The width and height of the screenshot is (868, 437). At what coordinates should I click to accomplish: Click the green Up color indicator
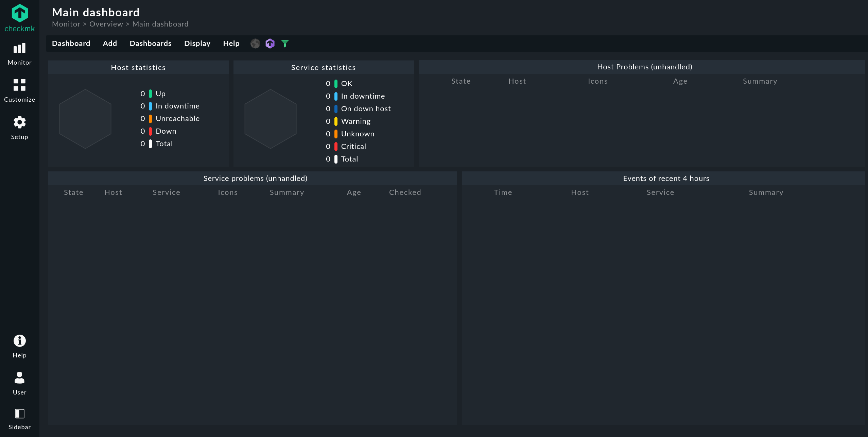point(150,94)
